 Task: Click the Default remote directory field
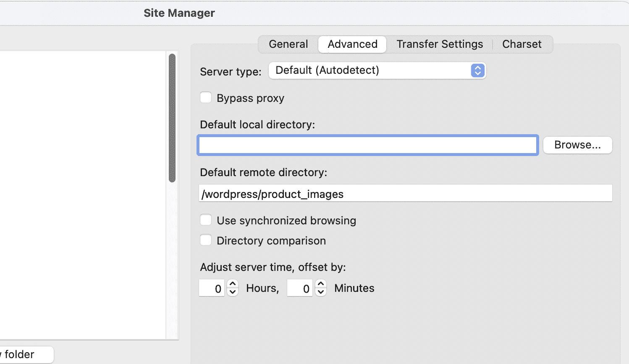point(405,194)
